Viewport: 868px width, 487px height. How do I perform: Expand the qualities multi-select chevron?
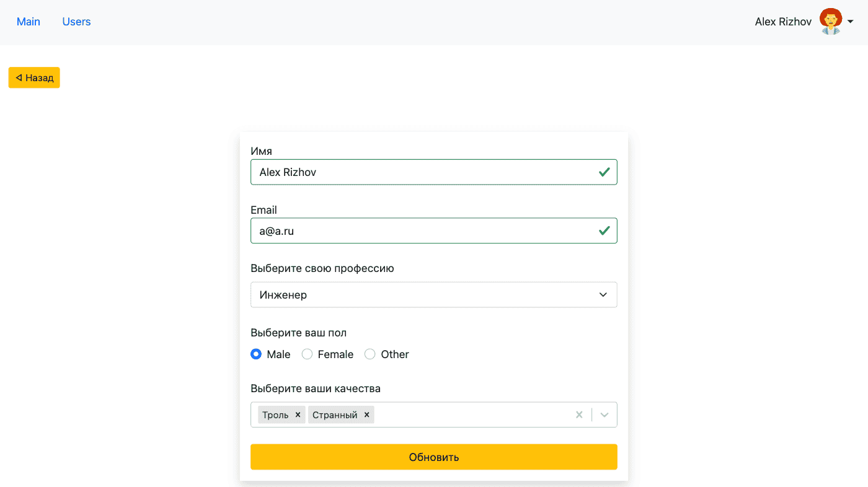[604, 415]
